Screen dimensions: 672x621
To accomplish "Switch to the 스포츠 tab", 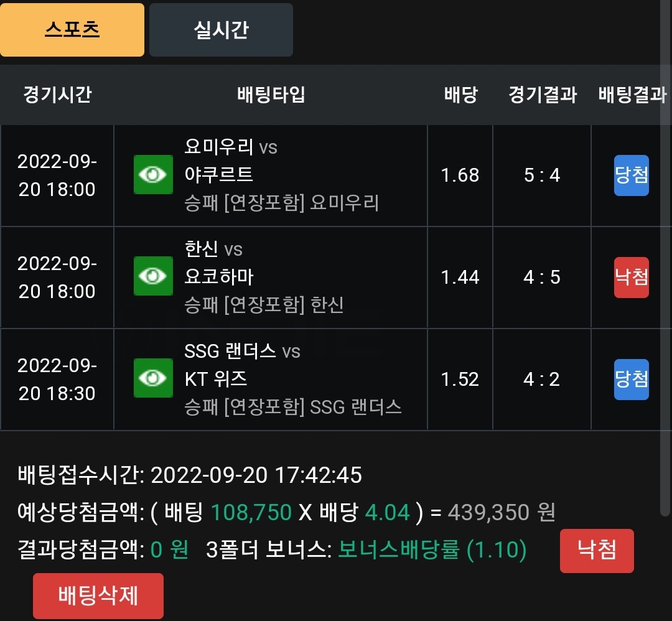I will [x=72, y=30].
